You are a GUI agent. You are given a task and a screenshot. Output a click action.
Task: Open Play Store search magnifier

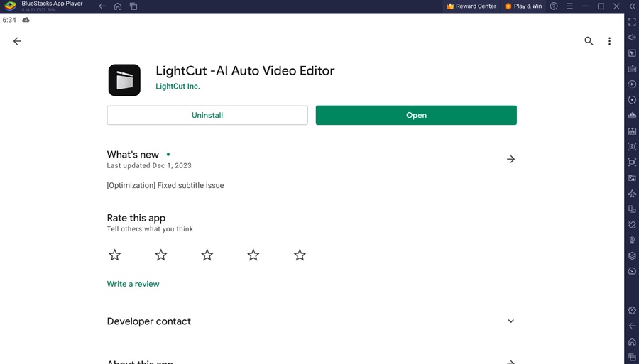click(x=589, y=40)
